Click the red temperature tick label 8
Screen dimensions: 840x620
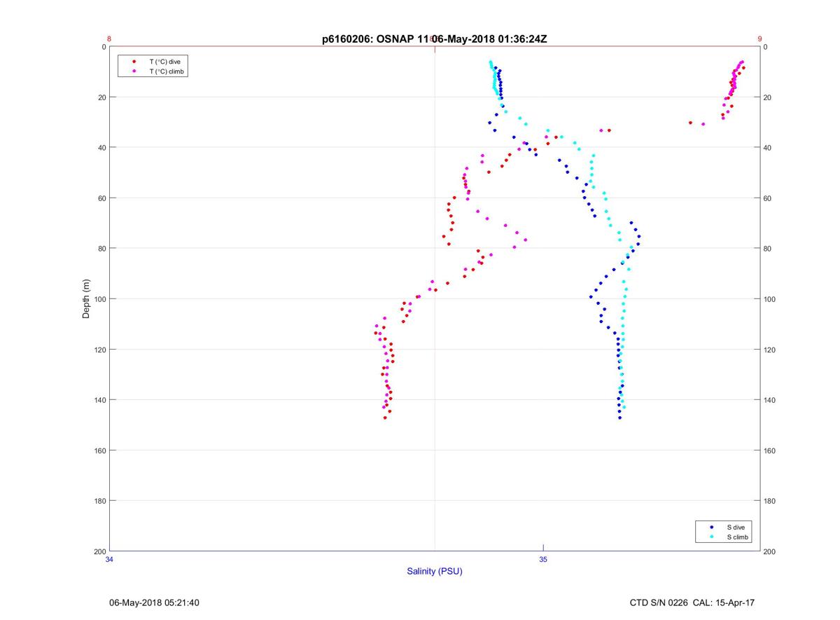pyautogui.click(x=109, y=39)
